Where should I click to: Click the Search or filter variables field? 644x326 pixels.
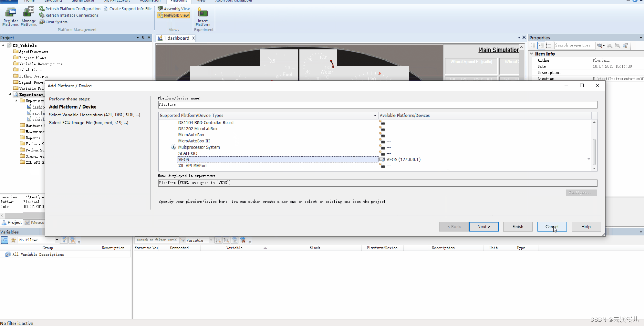click(157, 240)
